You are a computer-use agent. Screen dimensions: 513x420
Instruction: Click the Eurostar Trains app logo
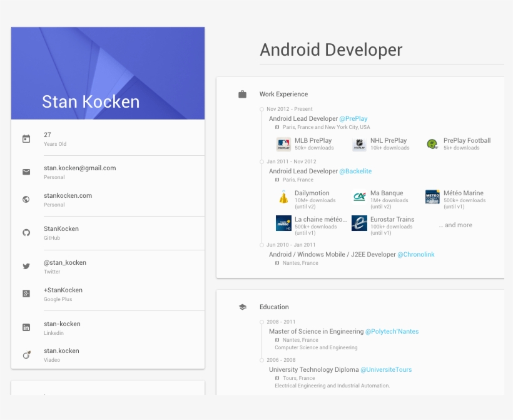[358, 223]
